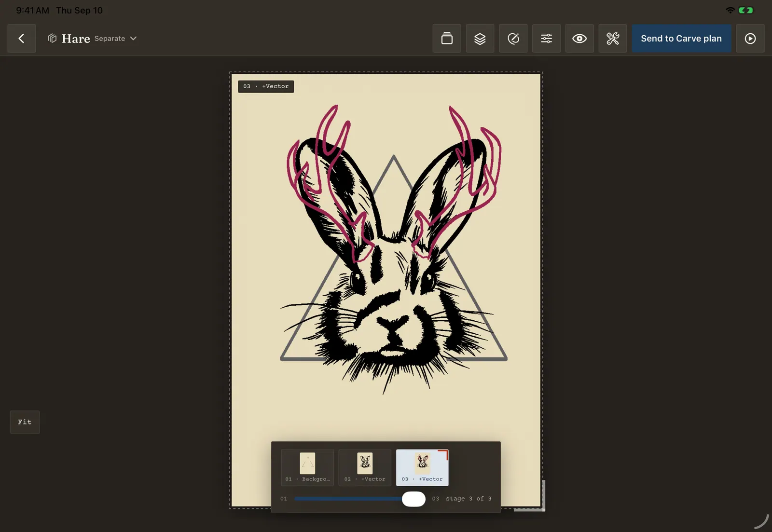Toggle the eye preview visibility
Image resolution: width=772 pixels, height=532 pixels.
pyautogui.click(x=579, y=39)
